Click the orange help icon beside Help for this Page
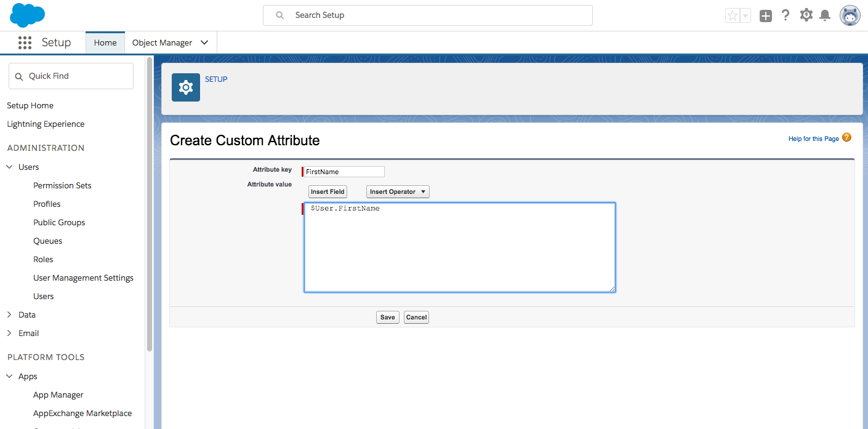The image size is (868, 429). coord(847,138)
